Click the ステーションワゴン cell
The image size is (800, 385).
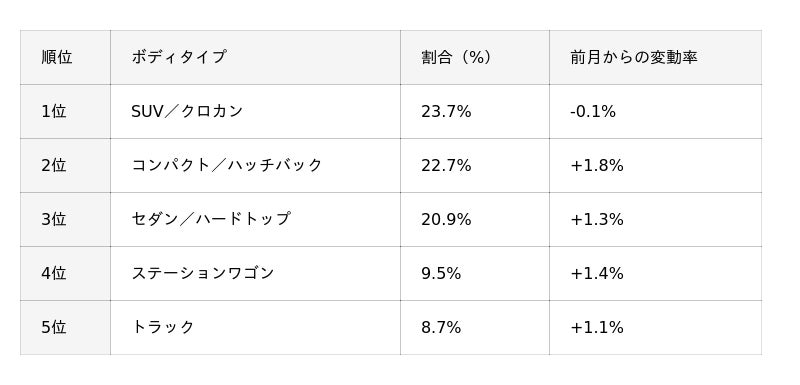(x=255, y=273)
